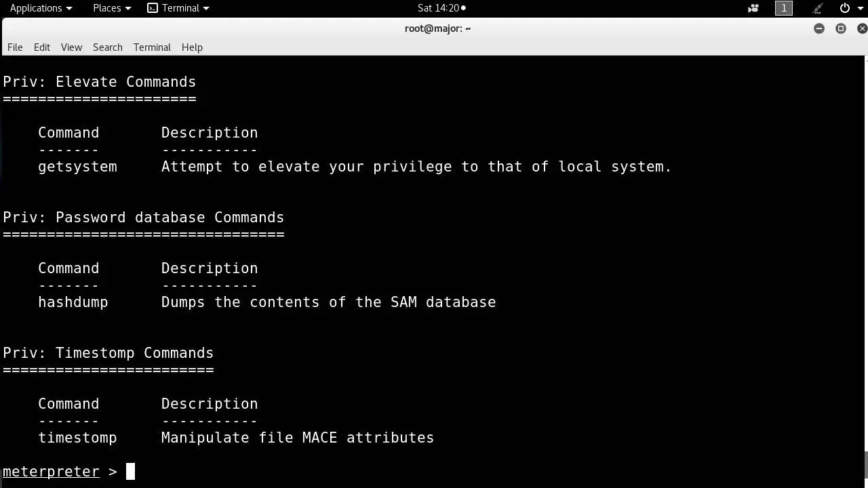The image size is (868, 488).
Task: Click the getsystem command text
Action: (x=77, y=167)
